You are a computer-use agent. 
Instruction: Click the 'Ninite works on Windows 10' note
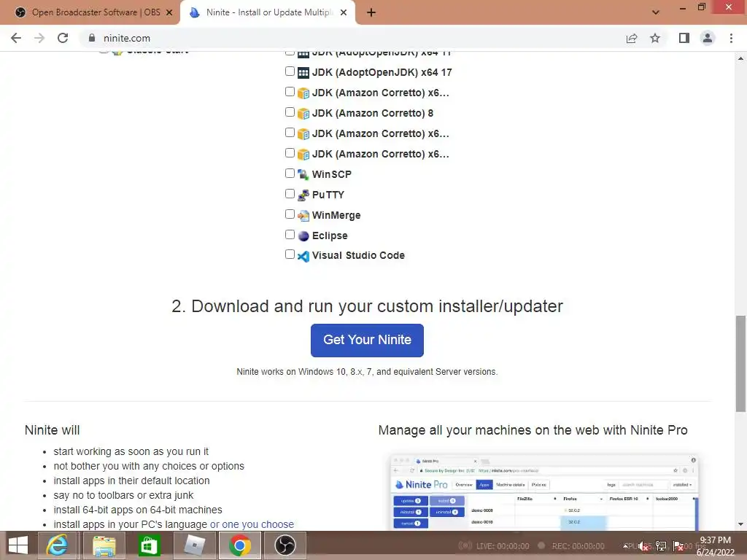367,371
